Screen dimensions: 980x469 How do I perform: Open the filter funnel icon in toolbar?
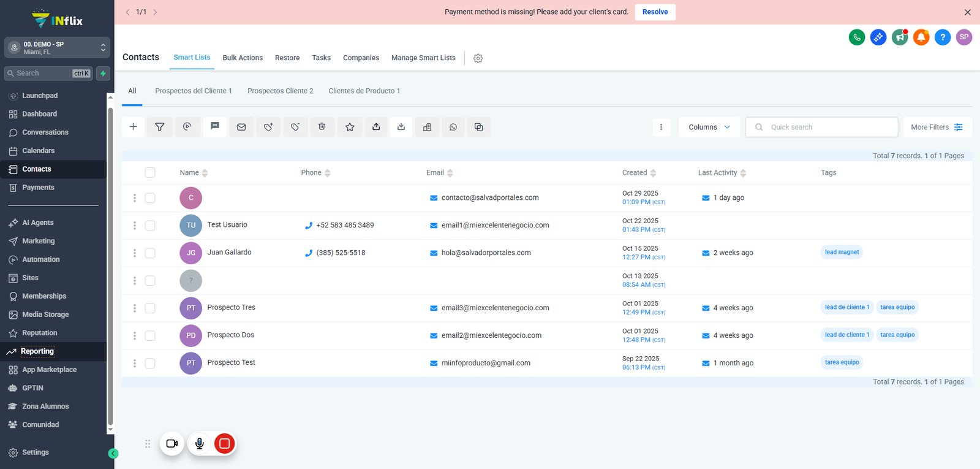(x=160, y=127)
